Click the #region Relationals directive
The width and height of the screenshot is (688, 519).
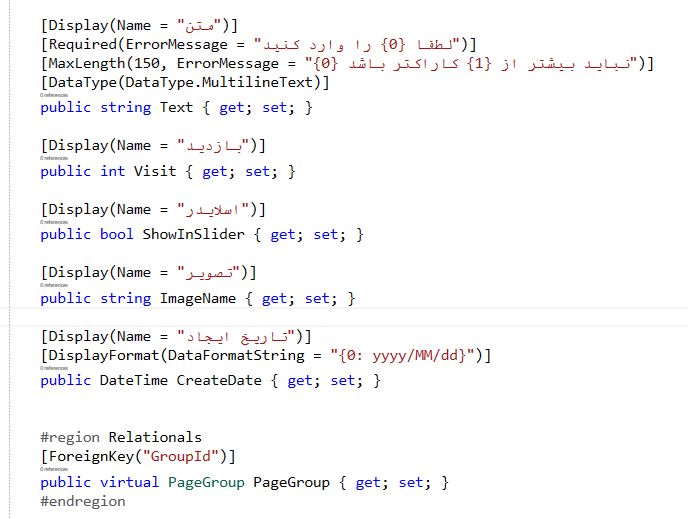click(121, 437)
